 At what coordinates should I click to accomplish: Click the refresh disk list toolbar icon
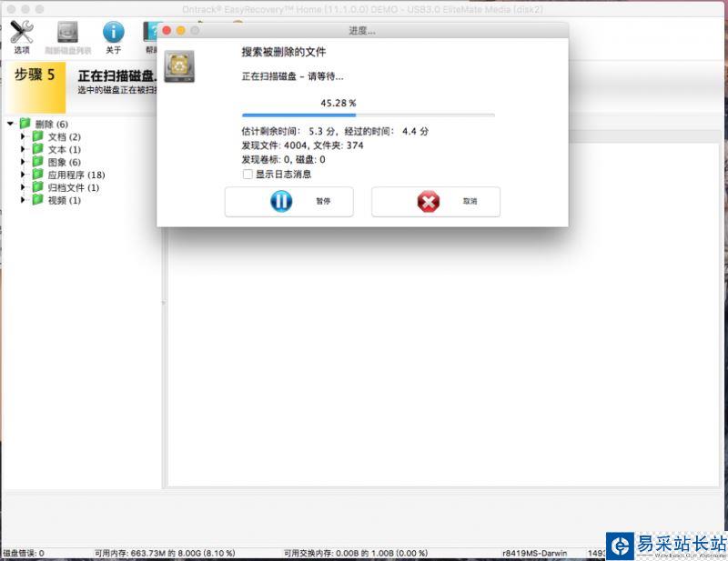[67, 32]
